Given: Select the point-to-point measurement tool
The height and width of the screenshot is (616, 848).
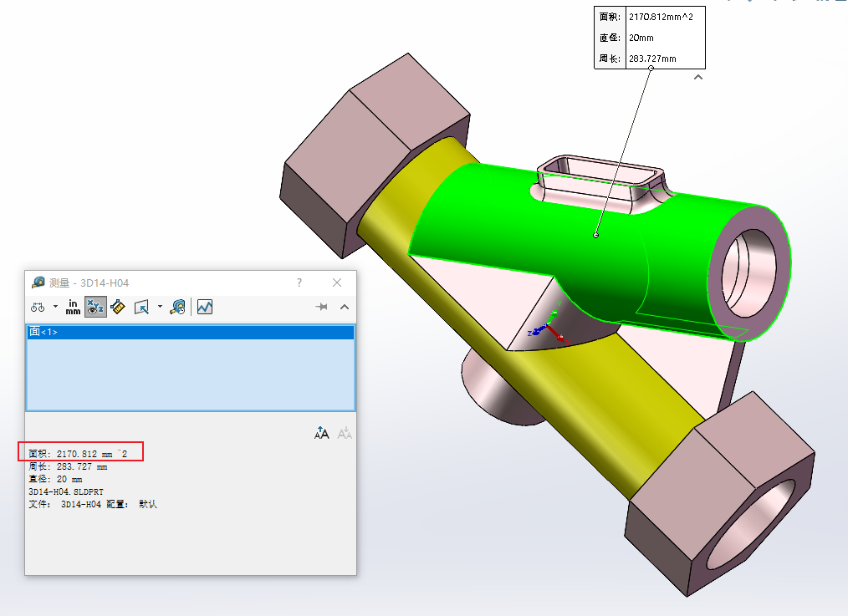Looking at the screenshot, I should pos(117,307).
